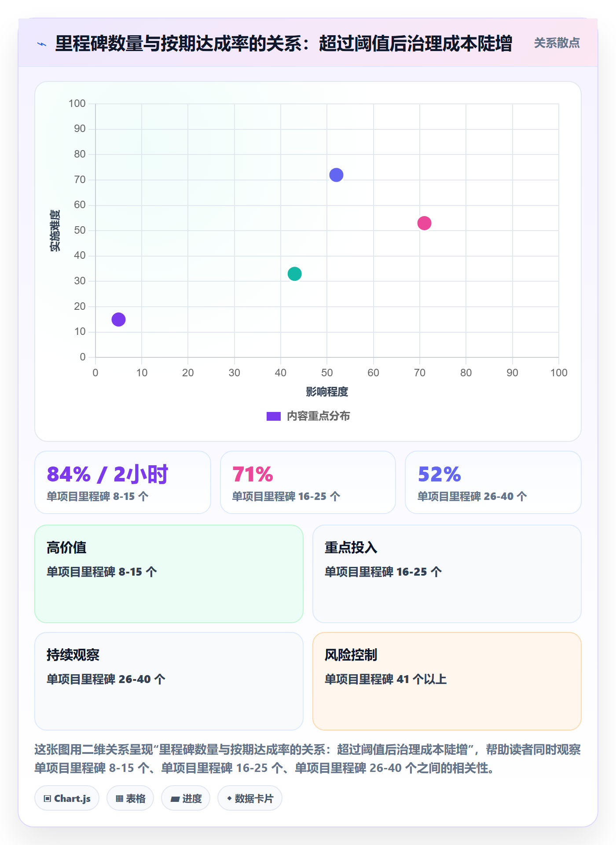Click the Chart.js tag chip

[x=67, y=798]
